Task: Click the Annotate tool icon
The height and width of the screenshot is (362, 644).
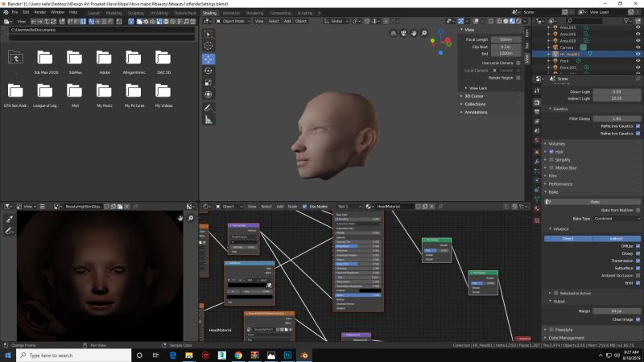Action: pos(208,107)
